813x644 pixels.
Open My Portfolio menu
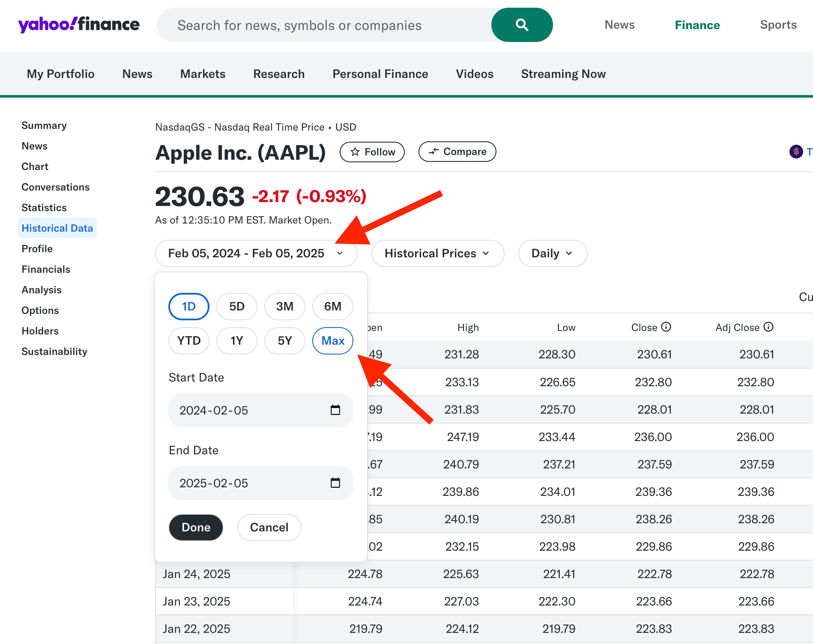point(61,74)
